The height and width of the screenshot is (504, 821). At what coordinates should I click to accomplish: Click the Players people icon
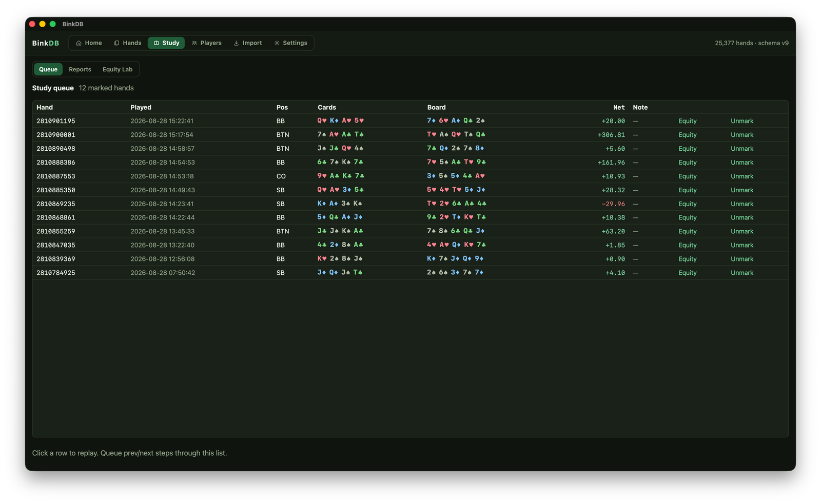pyautogui.click(x=194, y=43)
